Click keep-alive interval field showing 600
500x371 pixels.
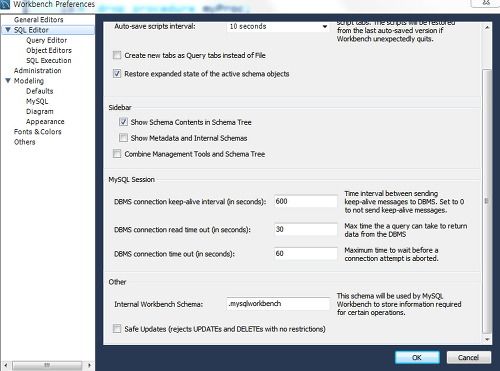[x=306, y=201]
